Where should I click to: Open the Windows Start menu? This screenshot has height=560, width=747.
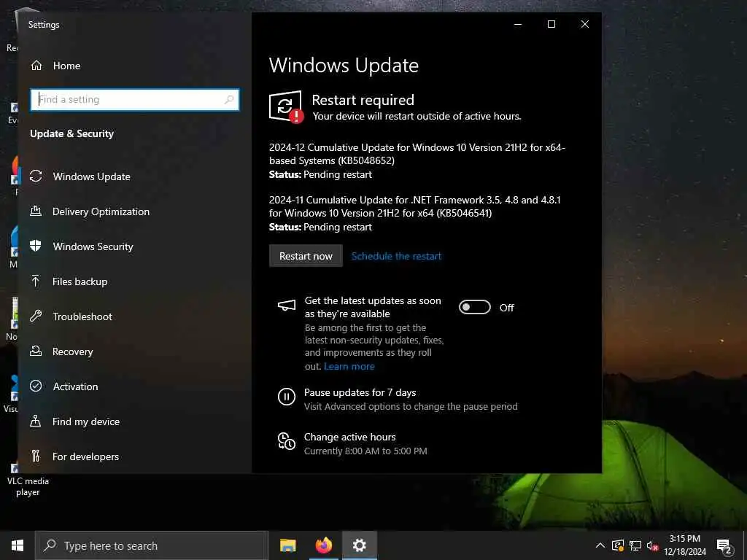(x=18, y=545)
